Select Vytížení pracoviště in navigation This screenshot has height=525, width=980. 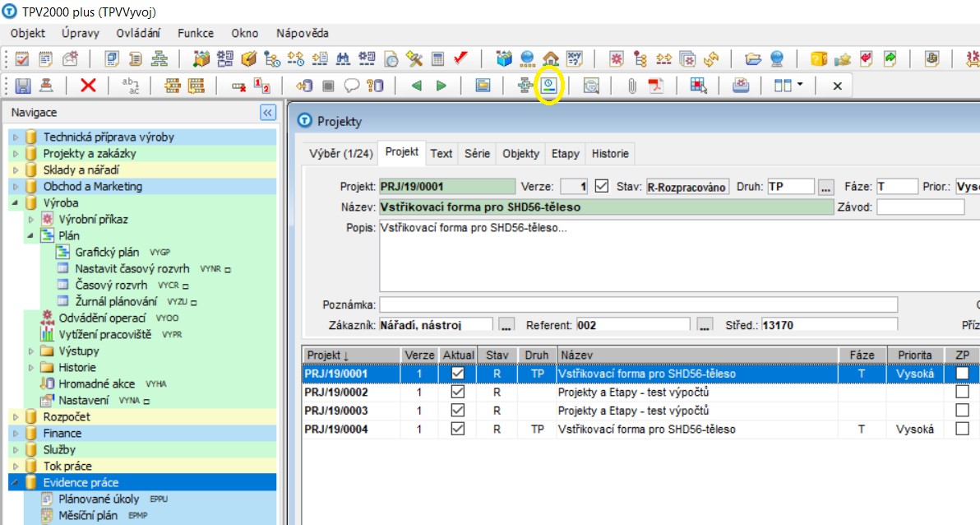[104, 334]
